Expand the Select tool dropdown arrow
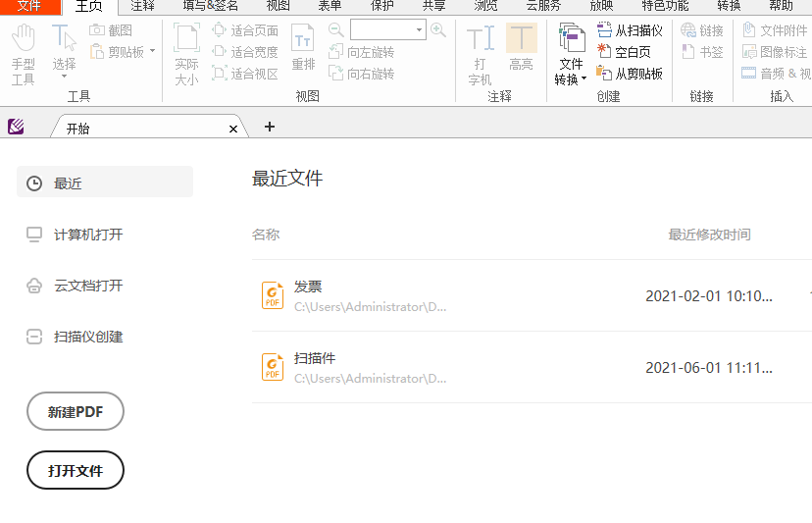 tap(64, 77)
